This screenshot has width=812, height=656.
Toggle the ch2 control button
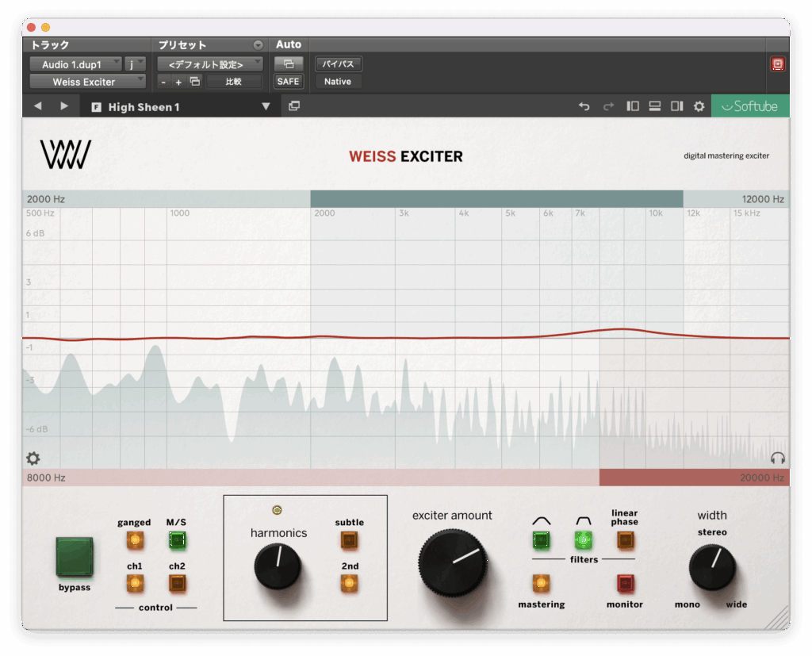click(177, 584)
